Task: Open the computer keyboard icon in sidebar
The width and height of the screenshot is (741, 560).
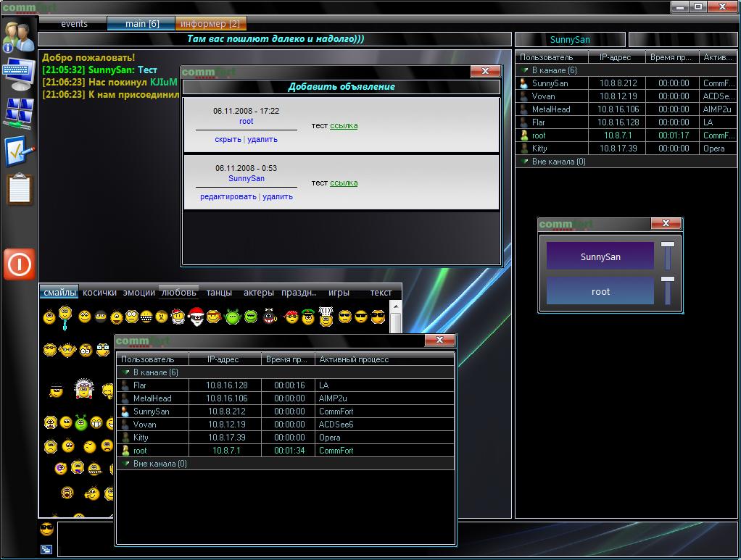Action: 18,73
